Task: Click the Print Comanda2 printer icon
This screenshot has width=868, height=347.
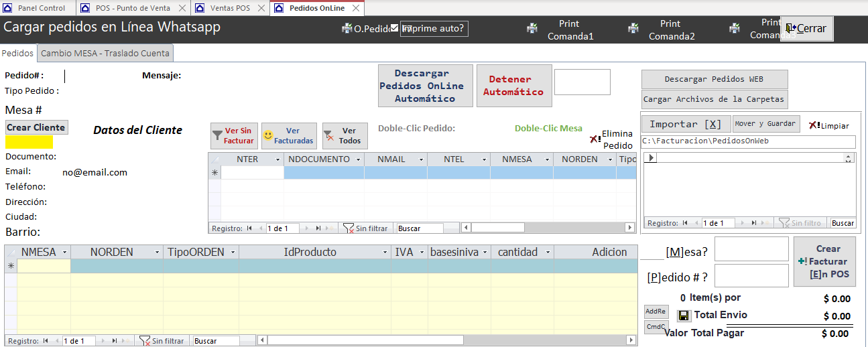Action: [x=633, y=29]
